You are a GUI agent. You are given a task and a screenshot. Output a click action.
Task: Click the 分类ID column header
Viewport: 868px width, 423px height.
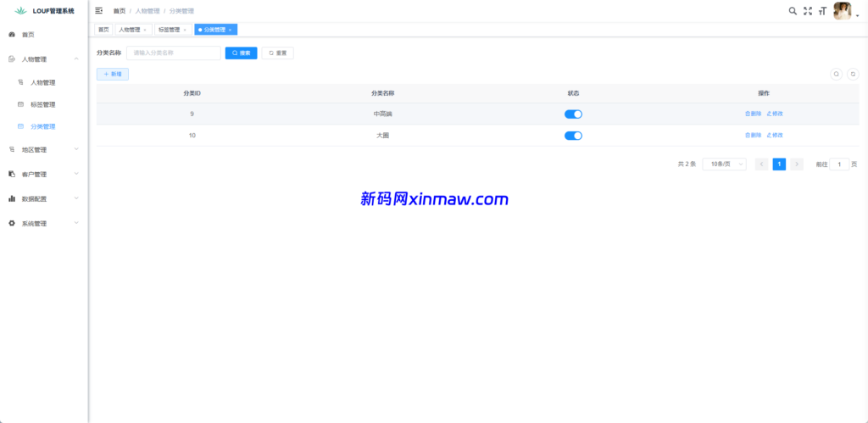click(192, 93)
